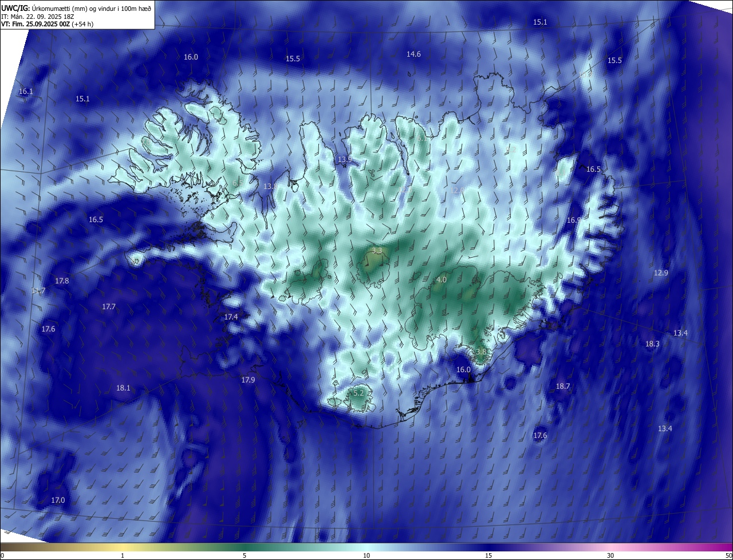Click the color scale tick label 30
Screen dimensions: 733x560
point(610,555)
